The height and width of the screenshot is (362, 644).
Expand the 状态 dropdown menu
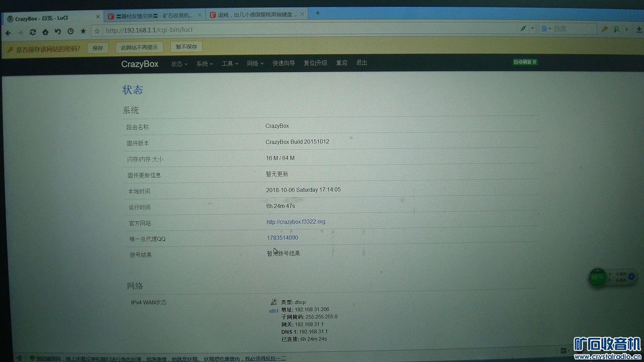[179, 64]
